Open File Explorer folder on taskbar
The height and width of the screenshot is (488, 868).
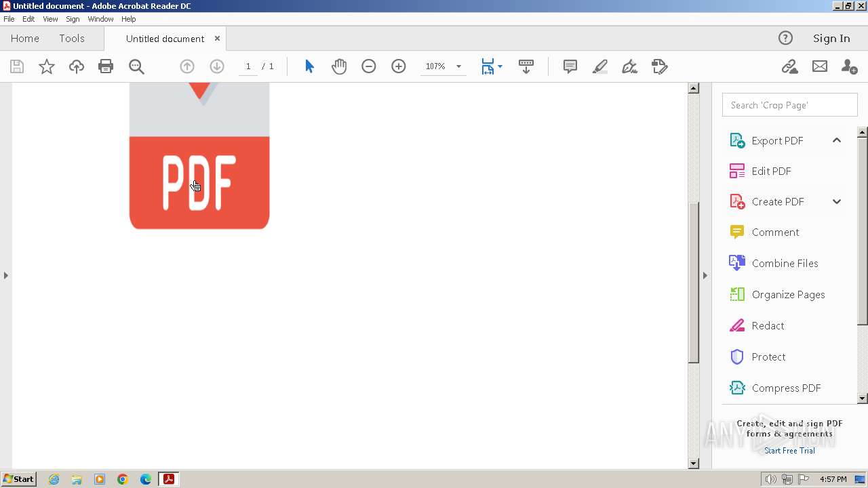pos(77,479)
